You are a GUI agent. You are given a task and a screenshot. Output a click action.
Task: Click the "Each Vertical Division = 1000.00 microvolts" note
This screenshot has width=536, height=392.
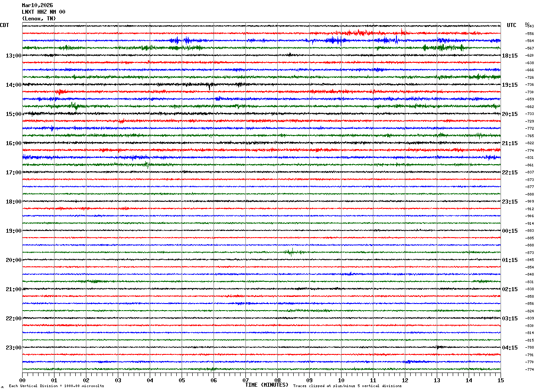(x=56, y=386)
